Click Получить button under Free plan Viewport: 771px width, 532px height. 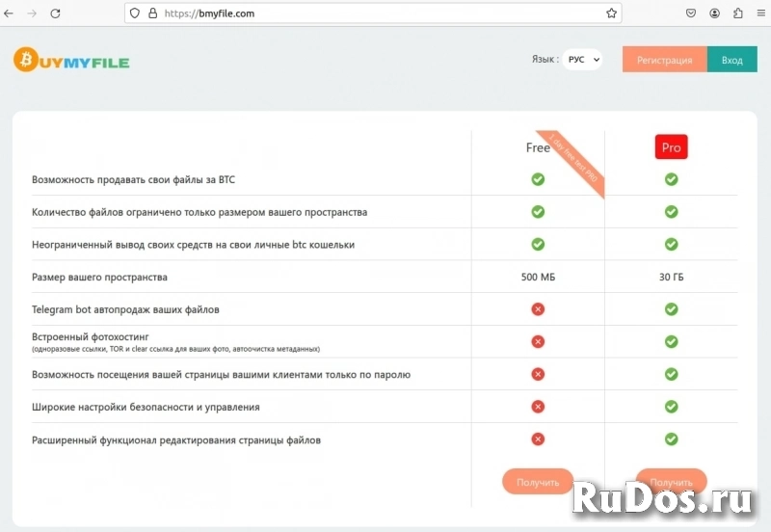tap(538, 481)
